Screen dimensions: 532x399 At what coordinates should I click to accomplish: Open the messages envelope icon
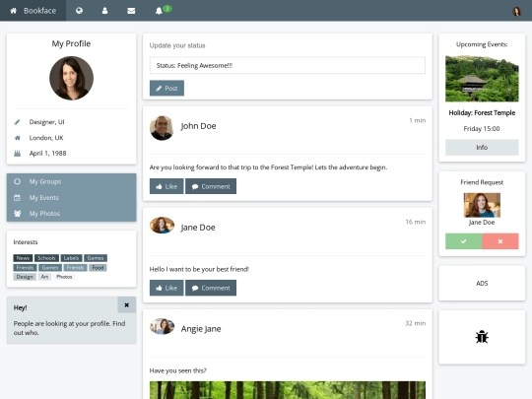pos(131,11)
